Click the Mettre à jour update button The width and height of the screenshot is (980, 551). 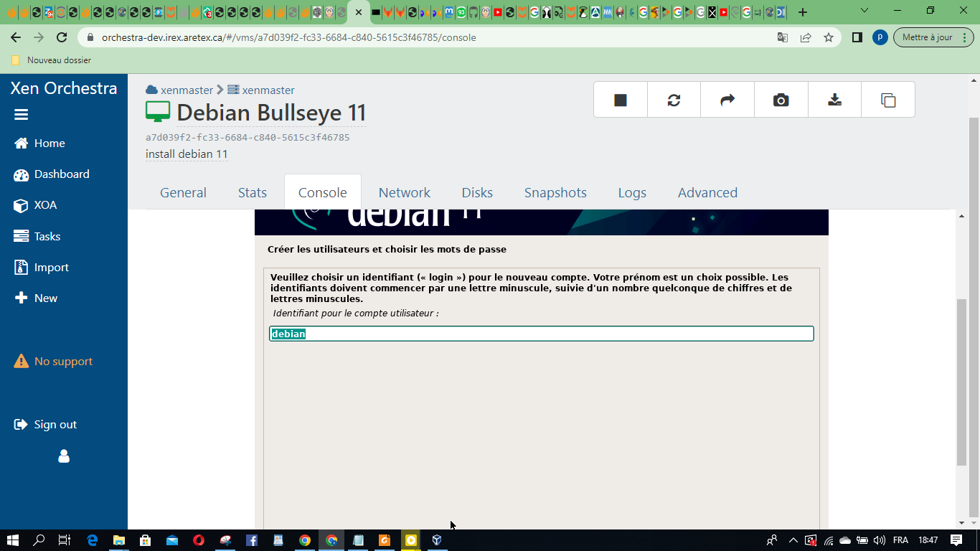click(x=933, y=37)
